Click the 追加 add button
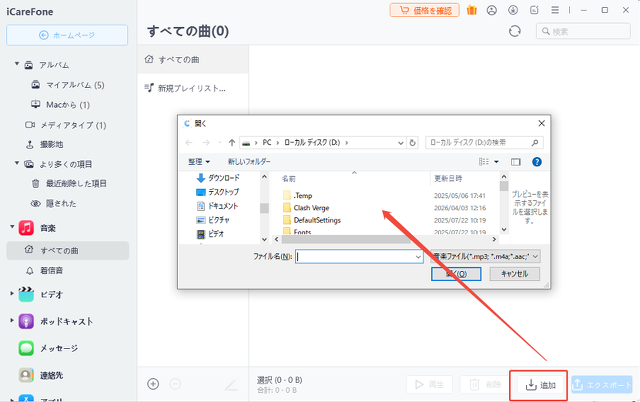Viewport: 640px width, 402px height. click(x=539, y=385)
